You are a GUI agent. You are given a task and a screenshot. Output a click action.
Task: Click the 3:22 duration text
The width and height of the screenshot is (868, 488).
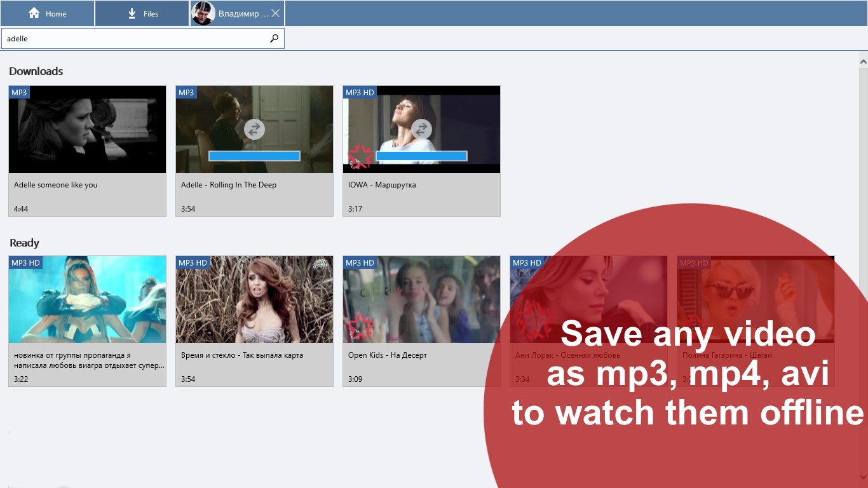click(21, 379)
